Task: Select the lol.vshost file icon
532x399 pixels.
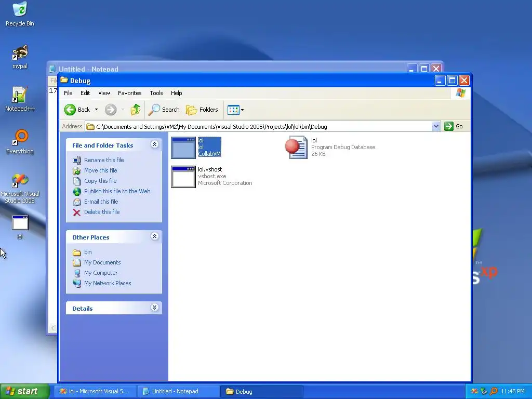Action: tap(183, 177)
